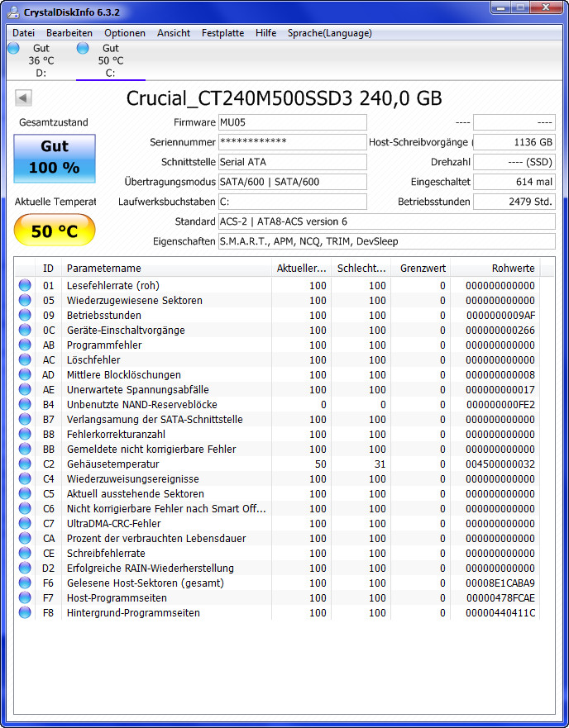Click raw value 004500000032
The height and width of the screenshot is (728, 569).
pos(500,464)
